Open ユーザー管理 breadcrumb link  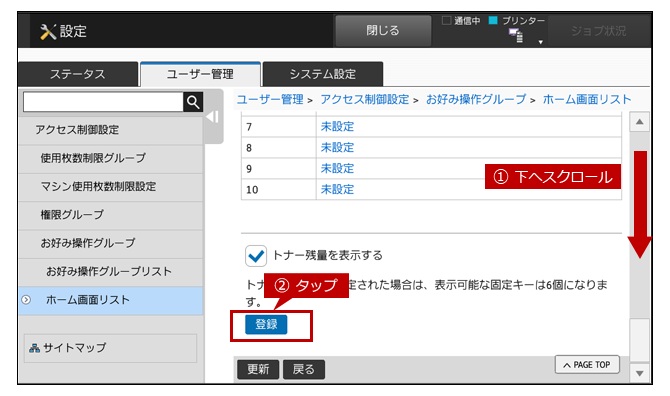pyautogui.click(x=270, y=100)
